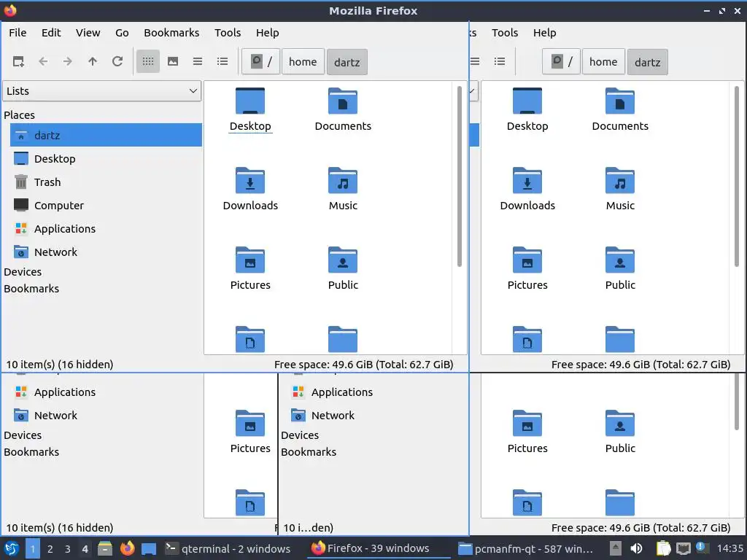747x560 pixels.
Task: Open the Lists side pane mode dropdown
Action: (102, 91)
